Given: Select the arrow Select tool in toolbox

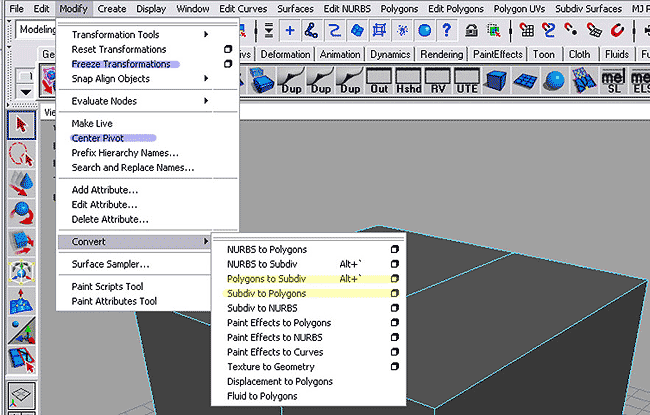Looking at the screenshot, I should click(22, 125).
